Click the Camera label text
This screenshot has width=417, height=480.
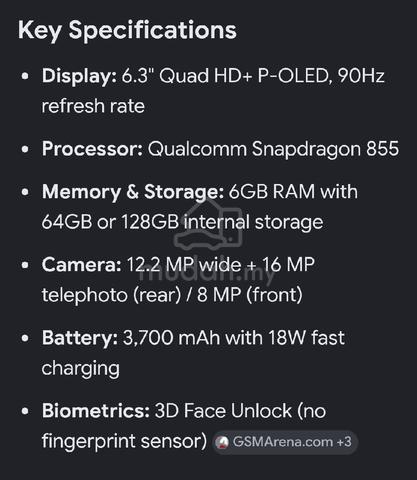(x=81, y=265)
